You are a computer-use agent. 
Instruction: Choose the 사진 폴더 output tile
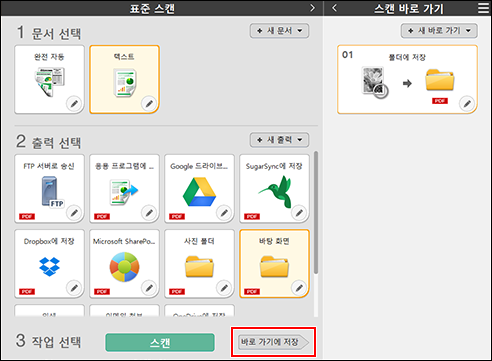[199, 263]
